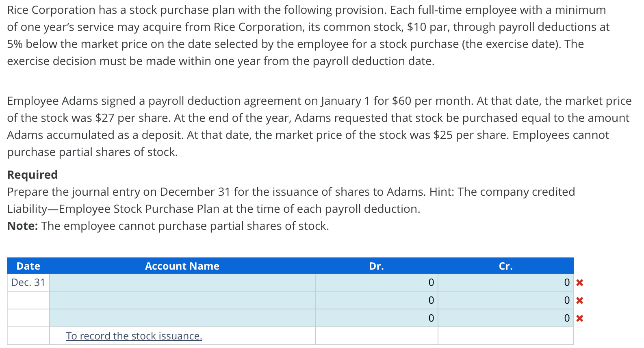The image size is (644, 348).
Task: Click the red X icon on the first journal row
Action: pos(580,283)
